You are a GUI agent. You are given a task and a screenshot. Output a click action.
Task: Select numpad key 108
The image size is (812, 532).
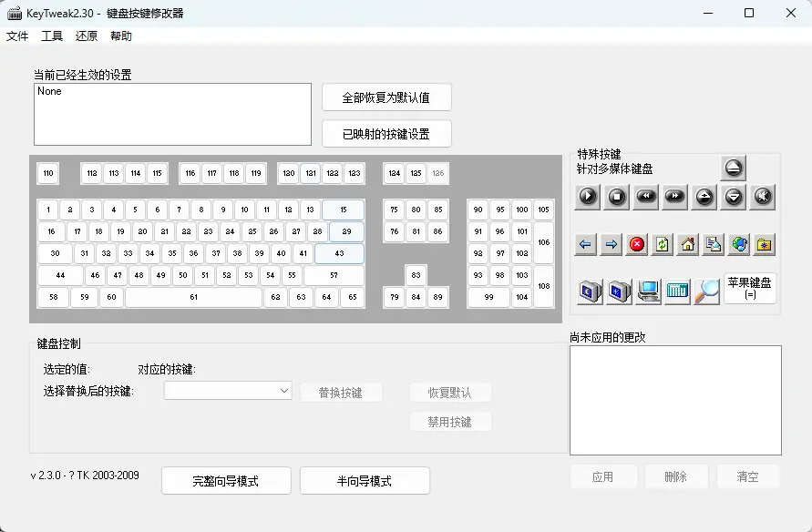[544, 286]
